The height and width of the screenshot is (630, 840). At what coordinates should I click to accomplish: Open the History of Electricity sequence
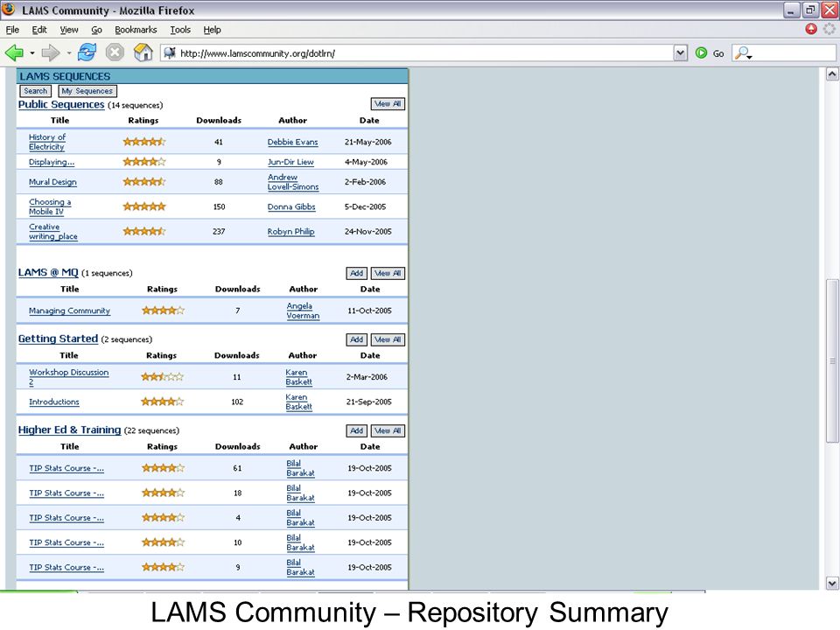click(47, 142)
